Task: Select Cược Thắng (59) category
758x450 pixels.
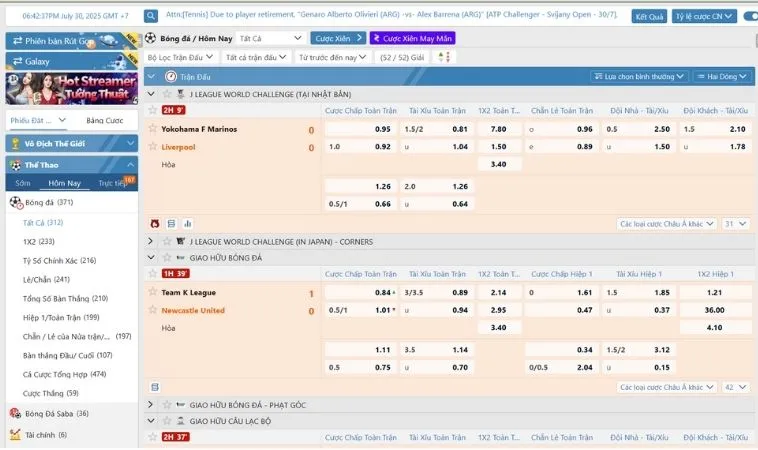Action: click(x=50, y=393)
